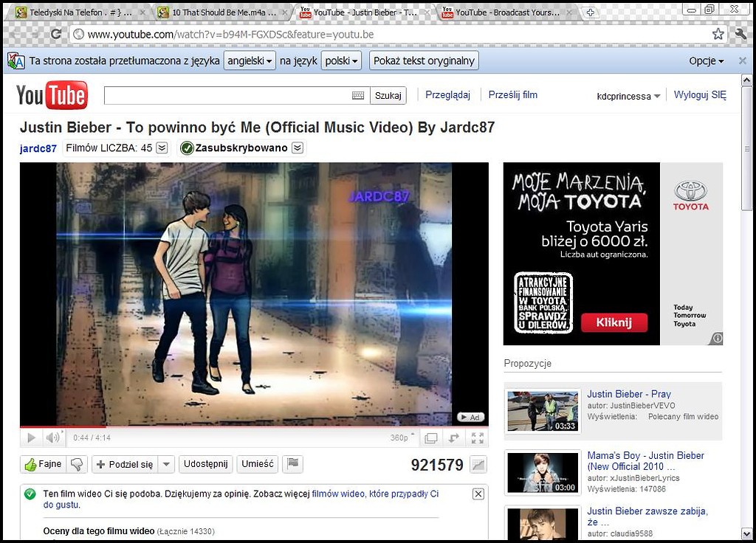Open the Mama's Boy video thumbnail
This screenshot has width=756, height=543.
click(543, 473)
